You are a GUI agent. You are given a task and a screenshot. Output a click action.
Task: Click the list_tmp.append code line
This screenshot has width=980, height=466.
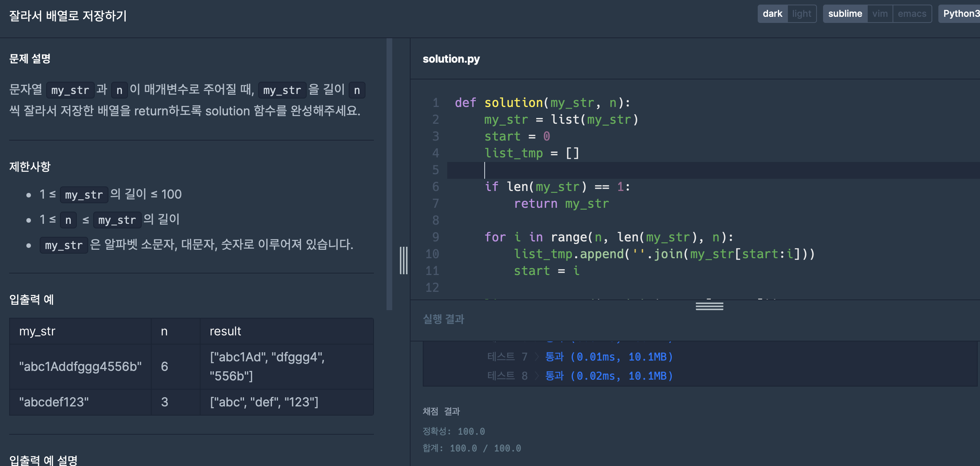[x=664, y=254]
